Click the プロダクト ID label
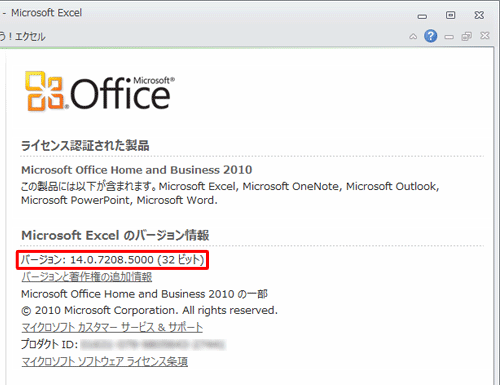 [x=49, y=344]
